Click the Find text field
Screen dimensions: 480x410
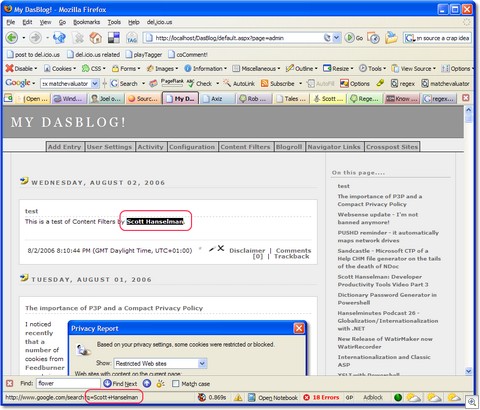pos(68,383)
